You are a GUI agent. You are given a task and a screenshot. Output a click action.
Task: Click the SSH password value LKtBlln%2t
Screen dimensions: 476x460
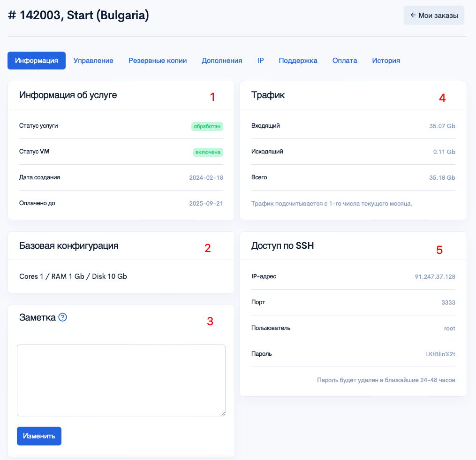(440, 354)
